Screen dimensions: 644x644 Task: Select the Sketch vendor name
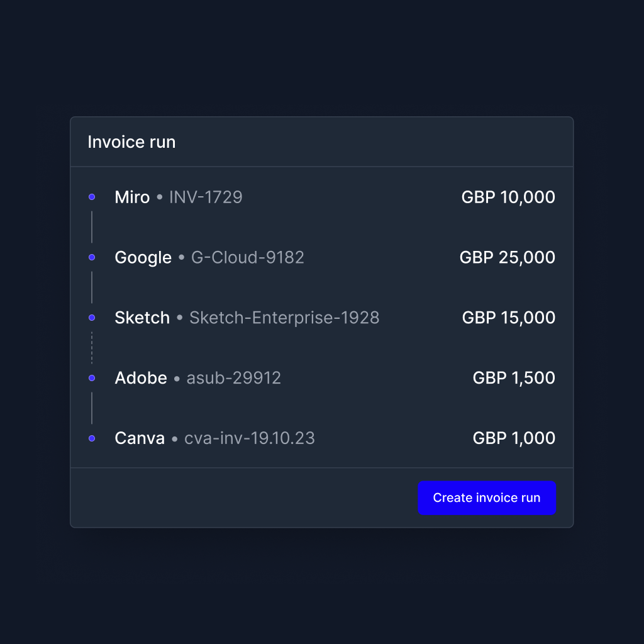coord(142,318)
